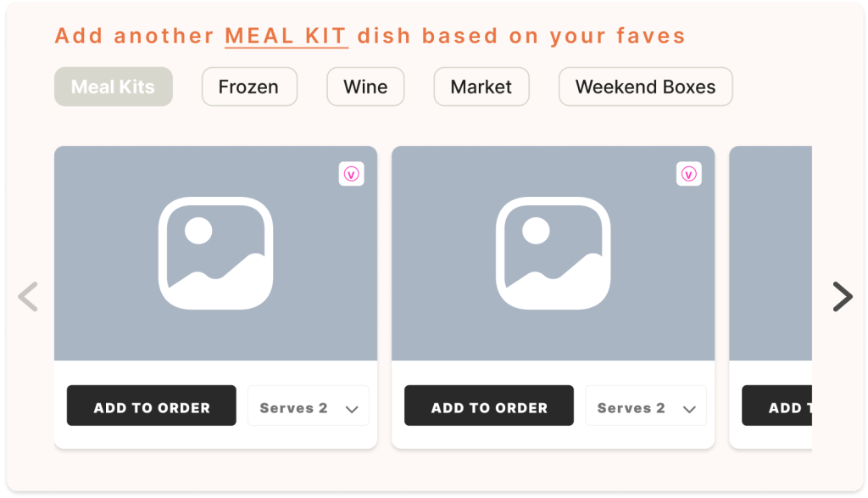Screen dimensions: 868x498
Task: Click image placeholder icon on second card
Action: point(553,253)
